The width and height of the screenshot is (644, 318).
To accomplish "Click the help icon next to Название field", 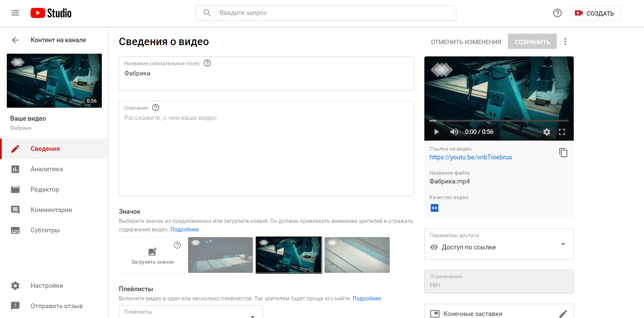I will [x=207, y=63].
